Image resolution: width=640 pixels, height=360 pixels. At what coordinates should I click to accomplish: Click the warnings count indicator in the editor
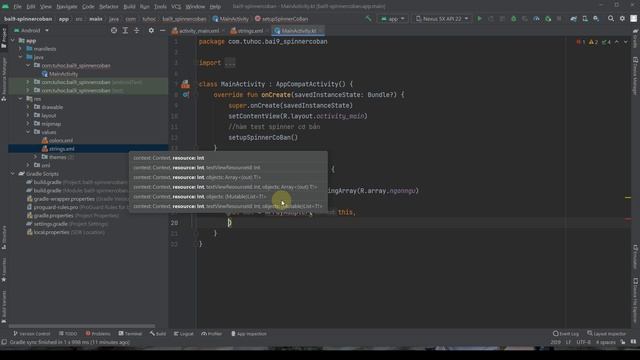(x=593, y=42)
